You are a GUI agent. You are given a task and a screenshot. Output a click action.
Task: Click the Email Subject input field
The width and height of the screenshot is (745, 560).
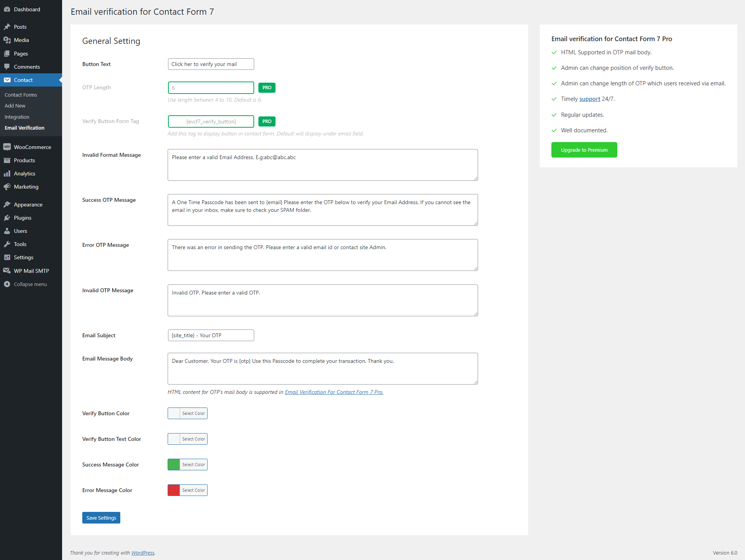point(211,335)
